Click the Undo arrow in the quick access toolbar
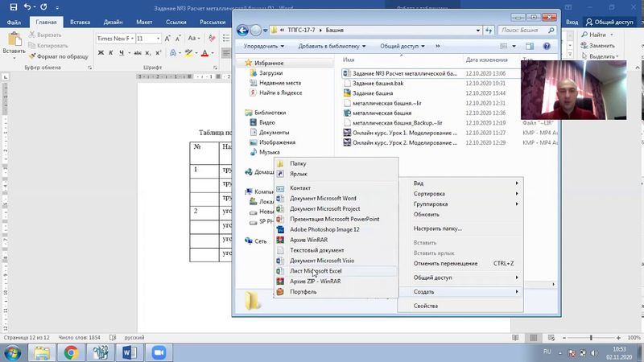The height and width of the screenshot is (362, 644). (x=27, y=6)
